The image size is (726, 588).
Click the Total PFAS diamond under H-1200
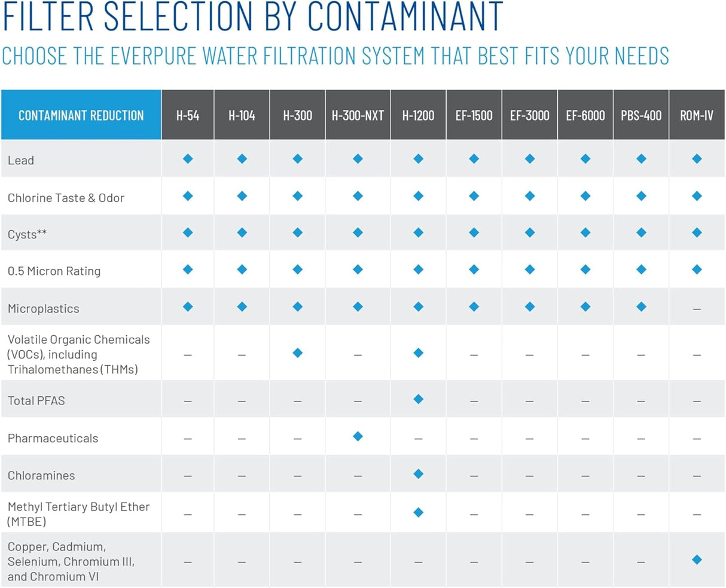[419, 399]
